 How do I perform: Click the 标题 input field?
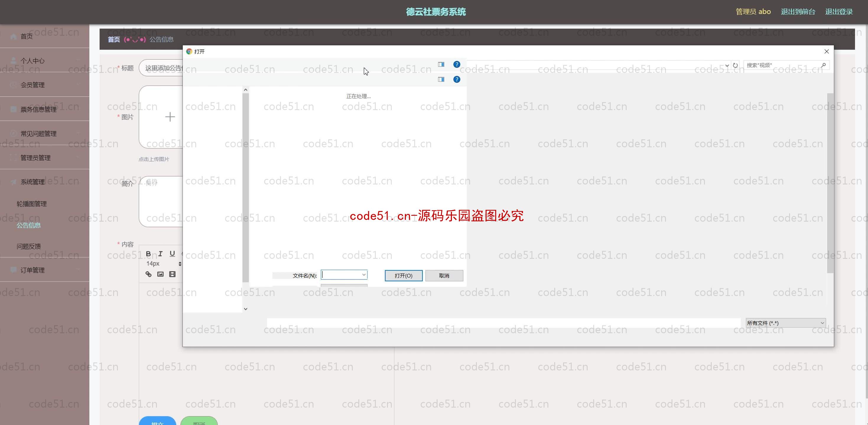pos(161,68)
